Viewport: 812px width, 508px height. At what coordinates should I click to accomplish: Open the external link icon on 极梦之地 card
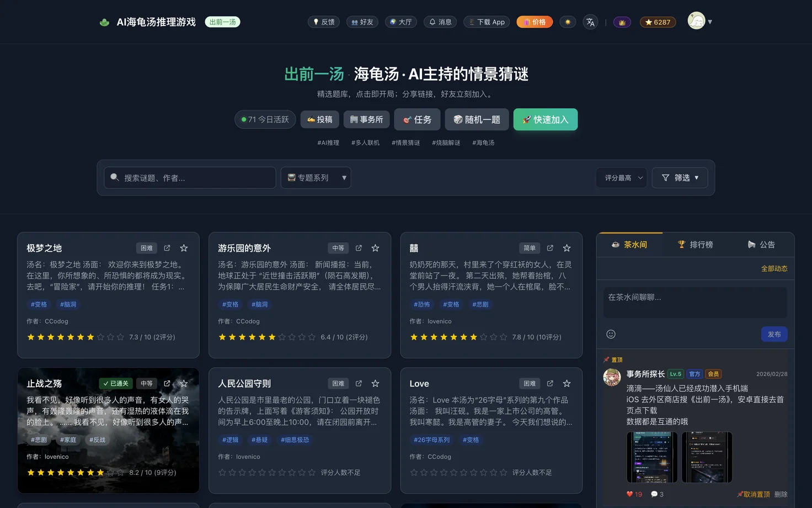coord(167,248)
